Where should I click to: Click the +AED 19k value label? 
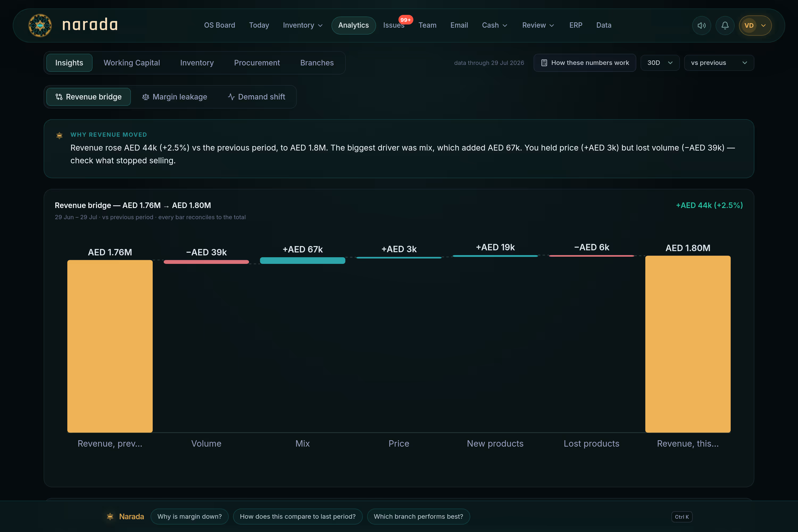click(495, 247)
